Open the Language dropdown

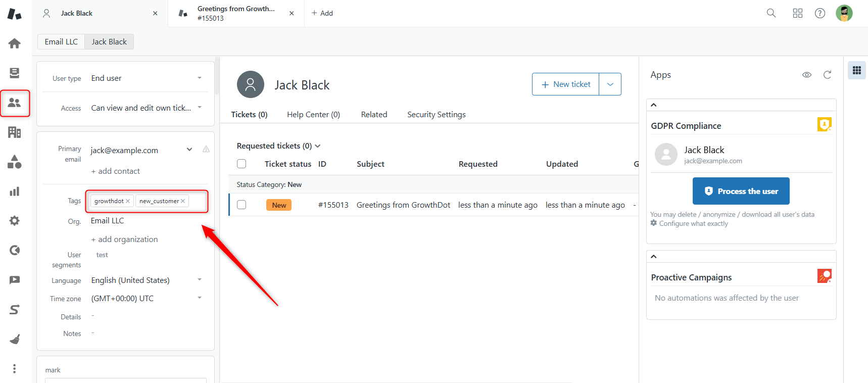147,280
